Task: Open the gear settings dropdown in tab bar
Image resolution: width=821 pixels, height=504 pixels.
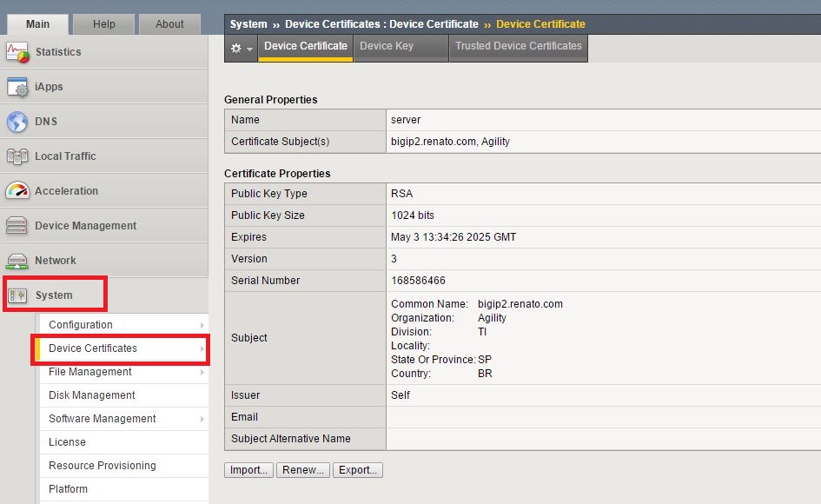Action: [x=241, y=49]
